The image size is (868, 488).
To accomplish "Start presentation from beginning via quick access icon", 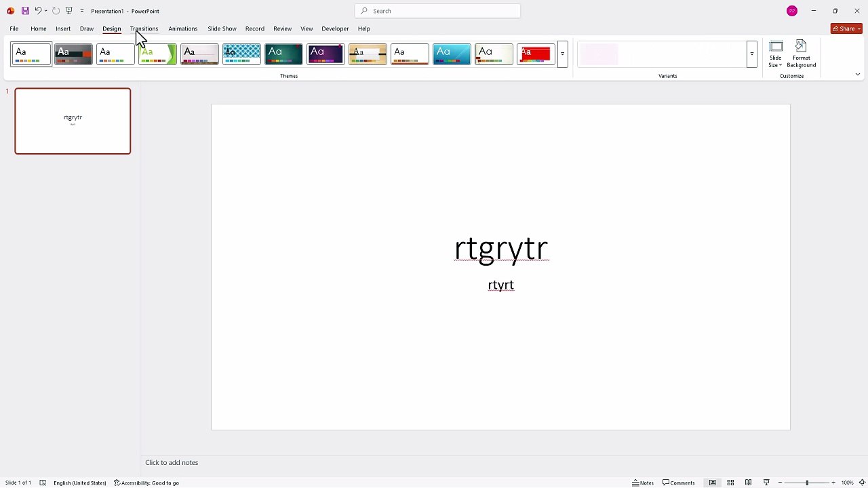I will [x=68, y=11].
